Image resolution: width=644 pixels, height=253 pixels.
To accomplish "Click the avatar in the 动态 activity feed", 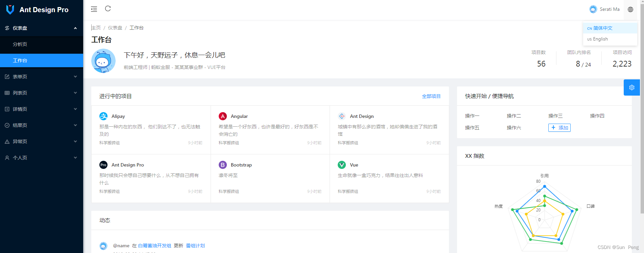I will (103, 246).
